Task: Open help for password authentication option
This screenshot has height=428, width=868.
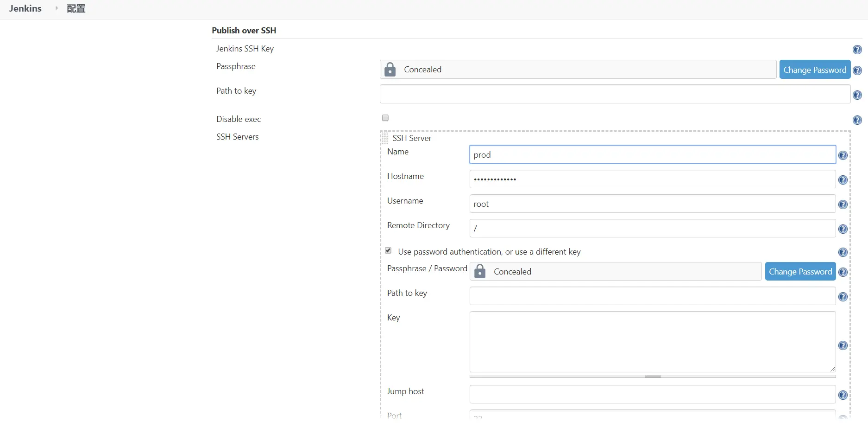Action: 843,252
